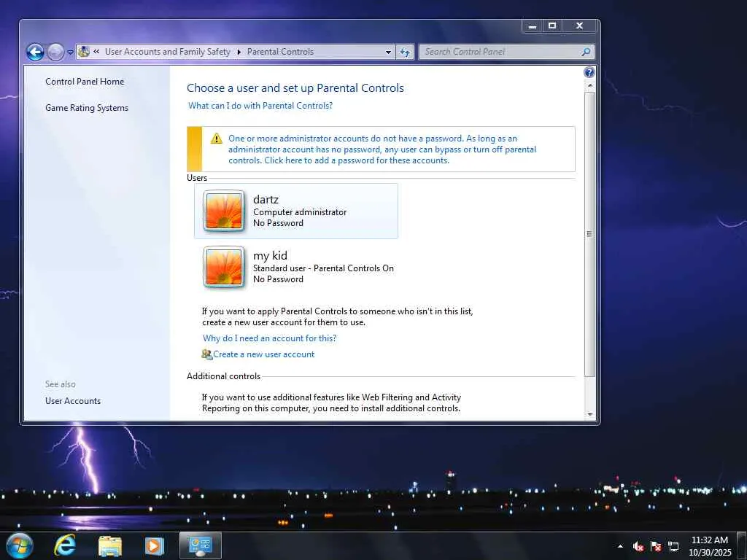
Task: Open What can I do with Parental Controls
Action: [x=260, y=106]
